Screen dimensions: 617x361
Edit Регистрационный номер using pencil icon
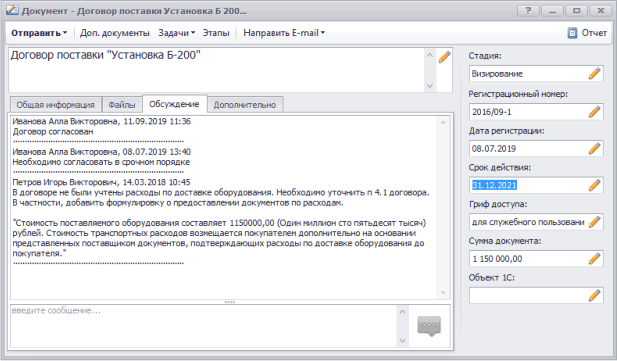coord(595,112)
